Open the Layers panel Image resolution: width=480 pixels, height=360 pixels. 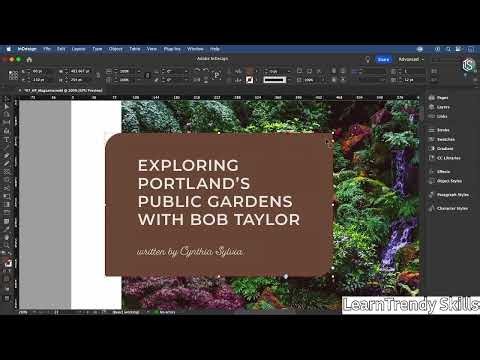pyautogui.click(x=439, y=107)
